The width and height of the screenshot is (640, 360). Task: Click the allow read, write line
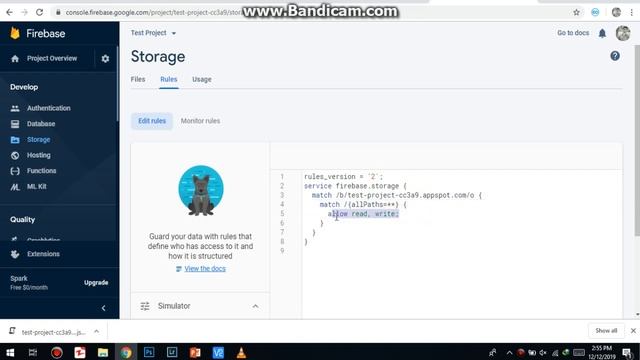tap(363, 214)
